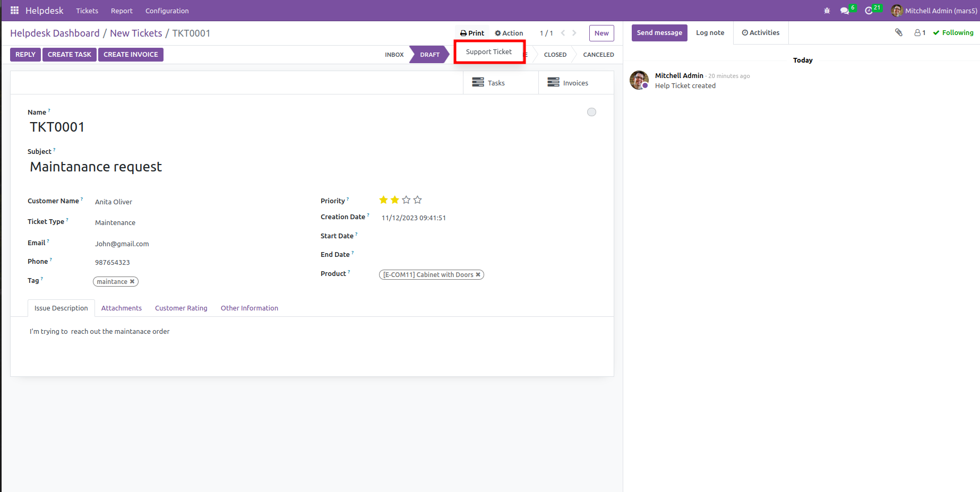
Task: Set ticket stage to DRAFT
Action: [x=429, y=55]
